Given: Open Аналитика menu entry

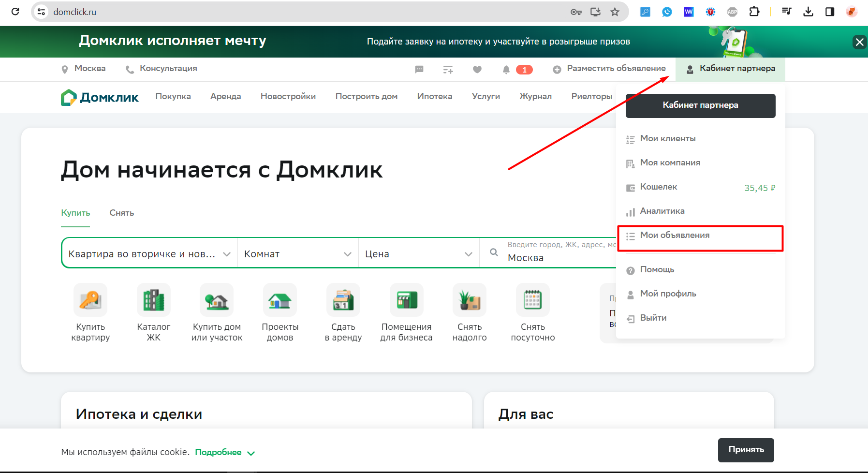Looking at the screenshot, I should (701, 211).
